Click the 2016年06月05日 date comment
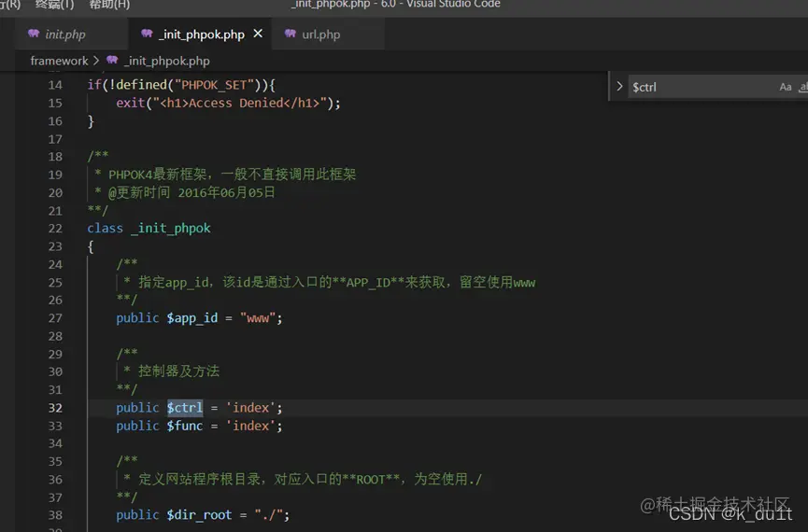The height and width of the screenshot is (532, 808). (226, 192)
